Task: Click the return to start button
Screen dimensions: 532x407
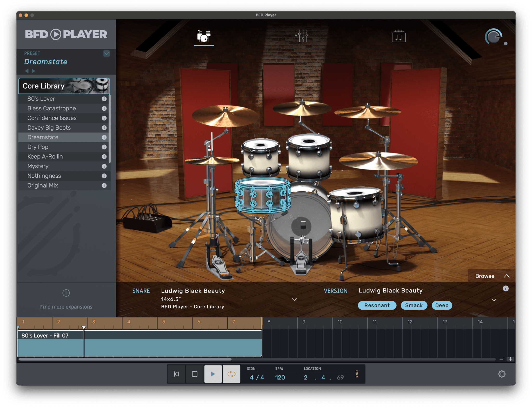Action: coord(176,374)
